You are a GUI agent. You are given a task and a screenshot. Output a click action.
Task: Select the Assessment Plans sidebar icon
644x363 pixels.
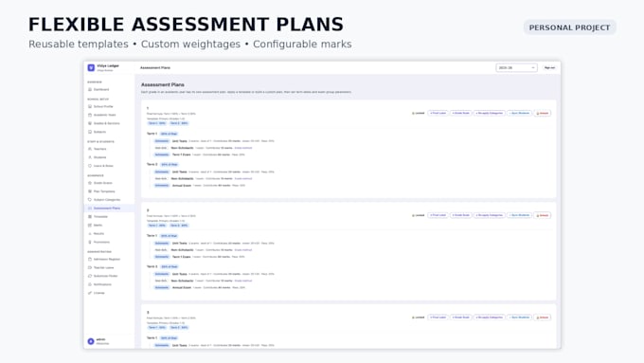[x=90, y=209]
